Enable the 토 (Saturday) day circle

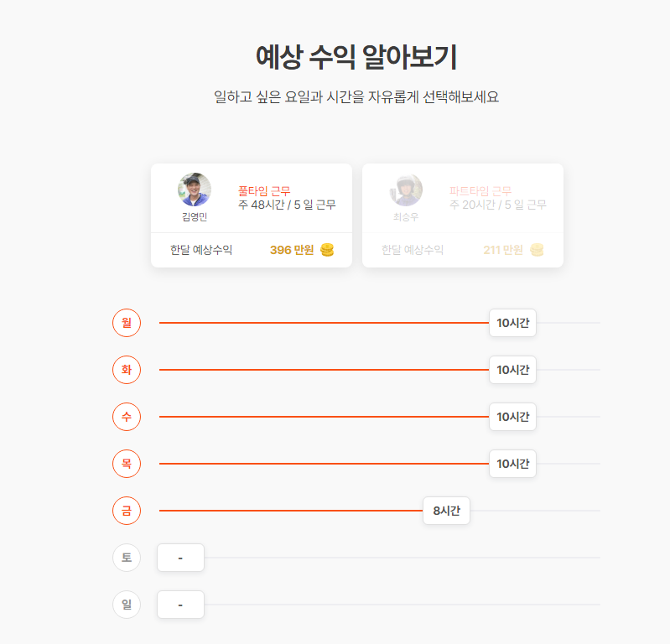tap(127, 558)
